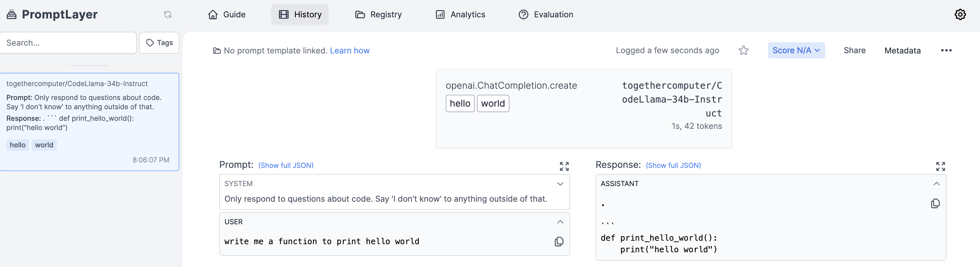The height and width of the screenshot is (267, 980).
Task: Open the Score N/A dropdown
Action: pyautogui.click(x=796, y=51)
